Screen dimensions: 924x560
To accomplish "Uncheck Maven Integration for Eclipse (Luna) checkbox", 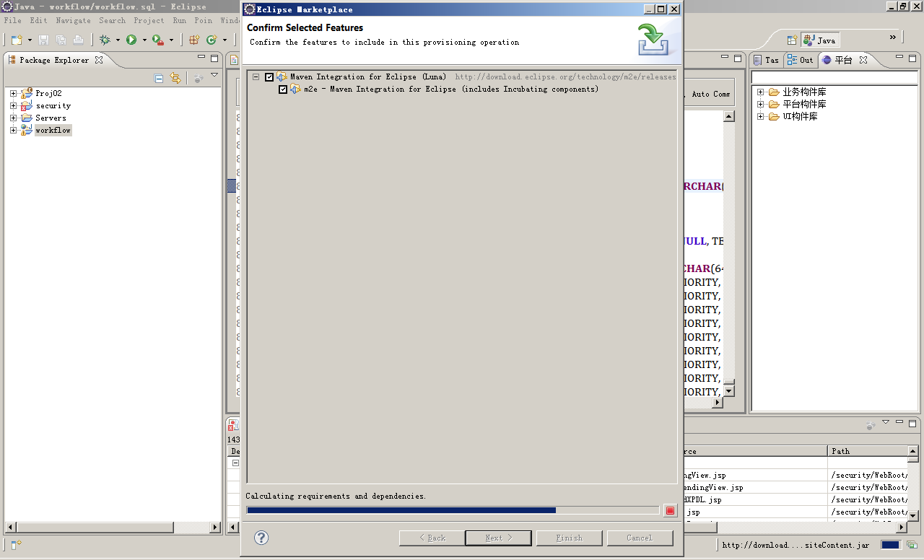I will 269,77.
